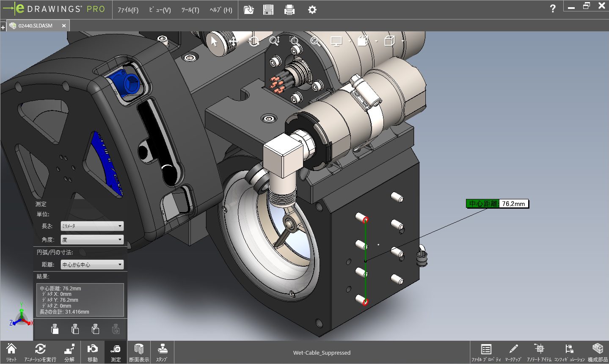Expand the monitor display settings dropdown arrow
The width and height of the screenshot is (609, 364).
click(349, 41)
